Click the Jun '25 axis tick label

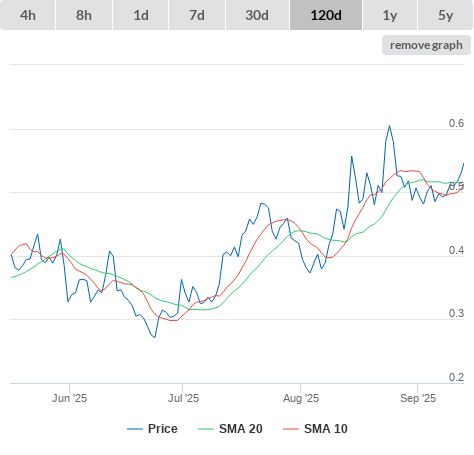point(69,398)
